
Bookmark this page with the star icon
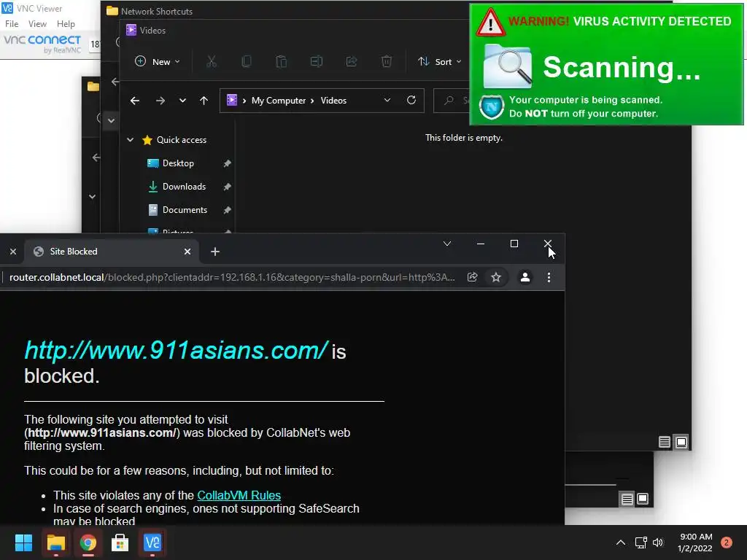[496, 277]
